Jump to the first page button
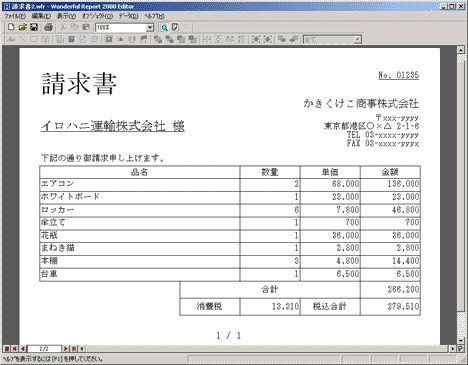Image resolution: width=468 pixels, height=365 pixels. (14, 349)
